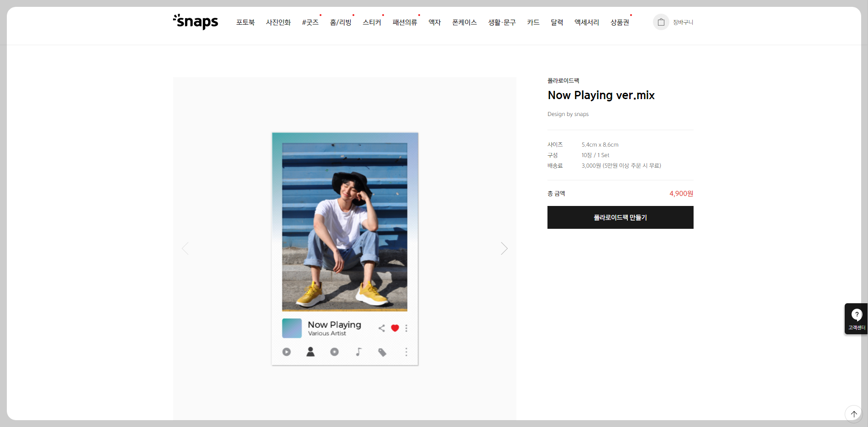868x427 pixels.
Task: Open the 고객센터 help widget
Action: [856, 319]
